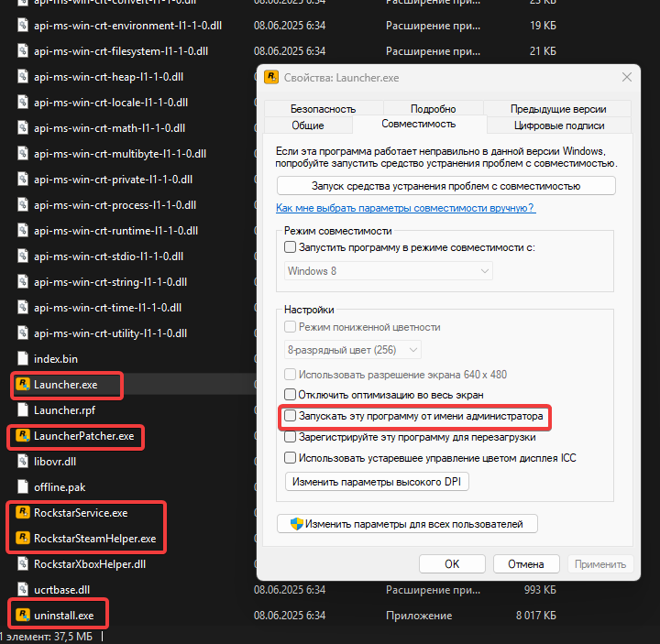Enable compatibility mode checkbox

(290, 247)
